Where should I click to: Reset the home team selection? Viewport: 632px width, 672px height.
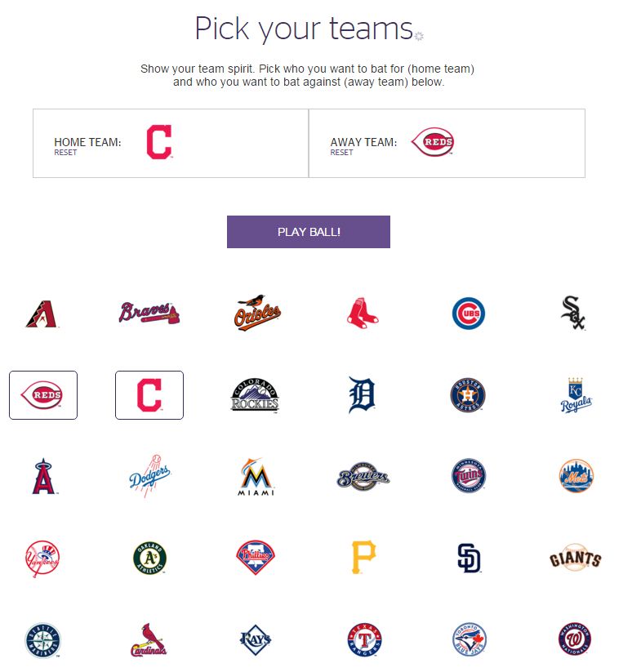65,153
